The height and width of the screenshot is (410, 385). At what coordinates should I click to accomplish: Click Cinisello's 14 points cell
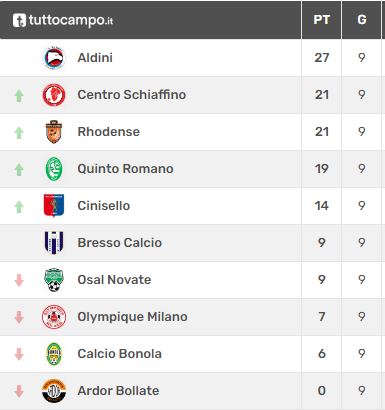[x=322, y=206]
